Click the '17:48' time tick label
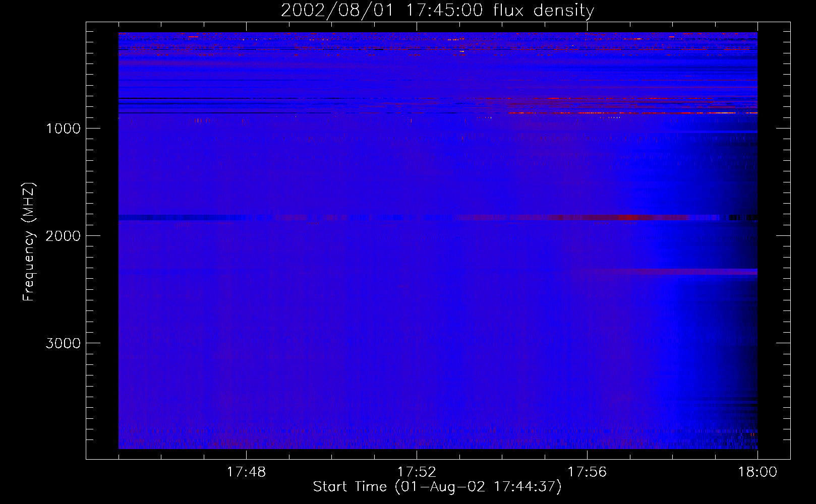The image size is (816, 504). pos(246,472)
